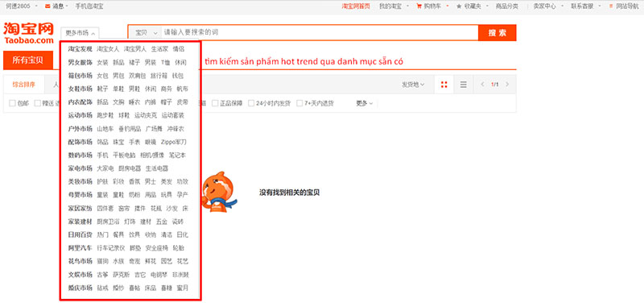Image resolution: width=644 pixels, height=307 pixels.
Task: Select the 综合排序 sort tab
Action: click(x=23, y=85)
